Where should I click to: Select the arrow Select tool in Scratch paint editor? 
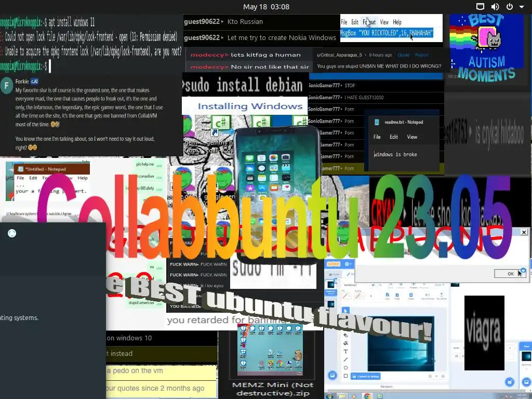pos(345,310)
